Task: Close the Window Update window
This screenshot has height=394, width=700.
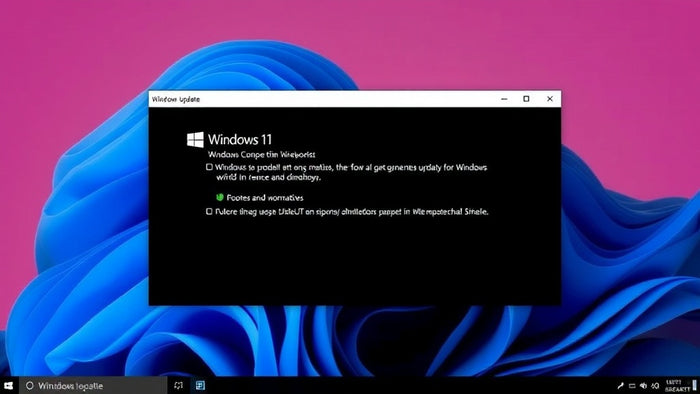Action: tap(550, 99)
